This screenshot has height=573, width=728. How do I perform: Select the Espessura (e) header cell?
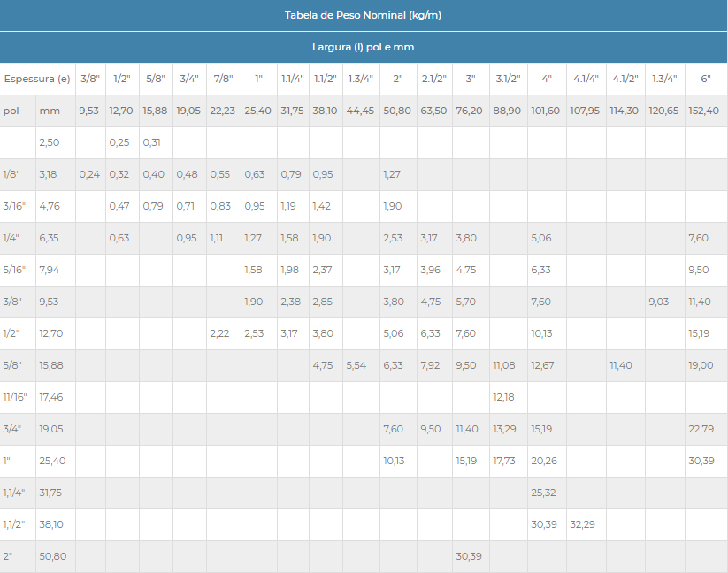tap(37, 79)
